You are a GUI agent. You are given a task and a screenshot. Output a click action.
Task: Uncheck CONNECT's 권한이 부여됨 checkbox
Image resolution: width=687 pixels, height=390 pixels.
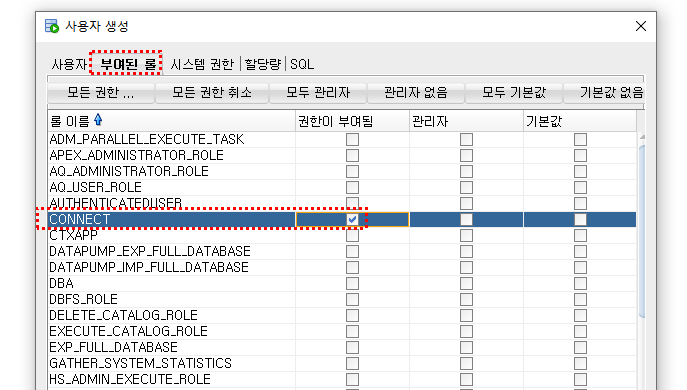(x=352, y=220)
